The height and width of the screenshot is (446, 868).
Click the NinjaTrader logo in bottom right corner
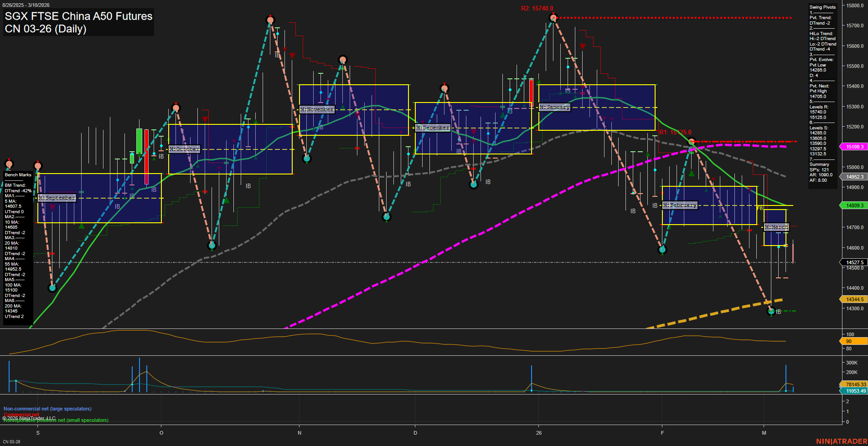pos(841,441)
